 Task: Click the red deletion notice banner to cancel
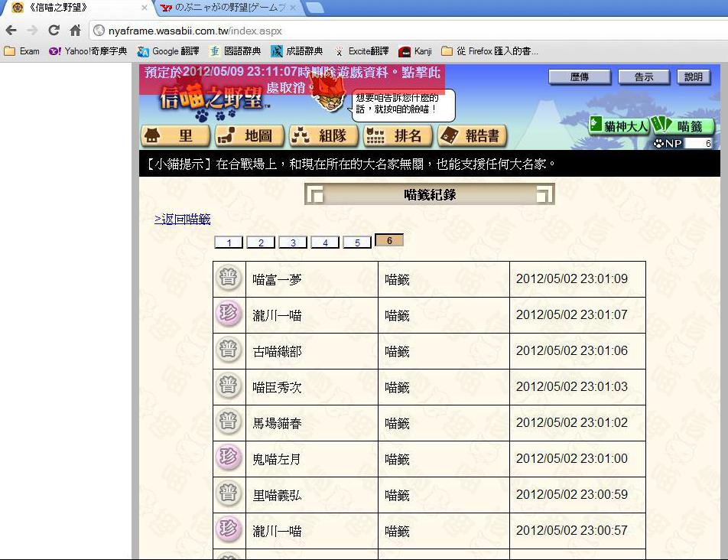coord(292,80)
